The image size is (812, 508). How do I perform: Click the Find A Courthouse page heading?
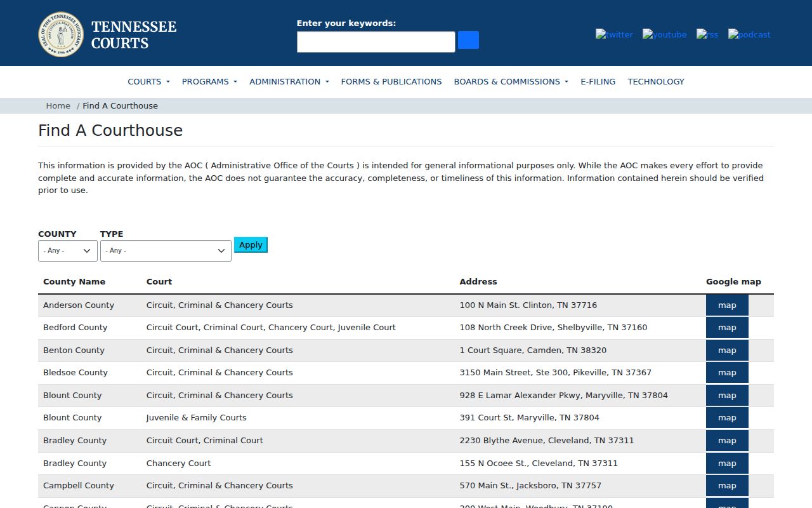pyautogui.click(x=110, y=131)
